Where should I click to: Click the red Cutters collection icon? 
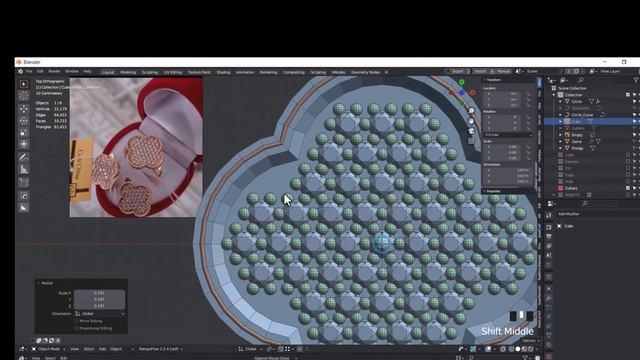[x=560, y=188]
